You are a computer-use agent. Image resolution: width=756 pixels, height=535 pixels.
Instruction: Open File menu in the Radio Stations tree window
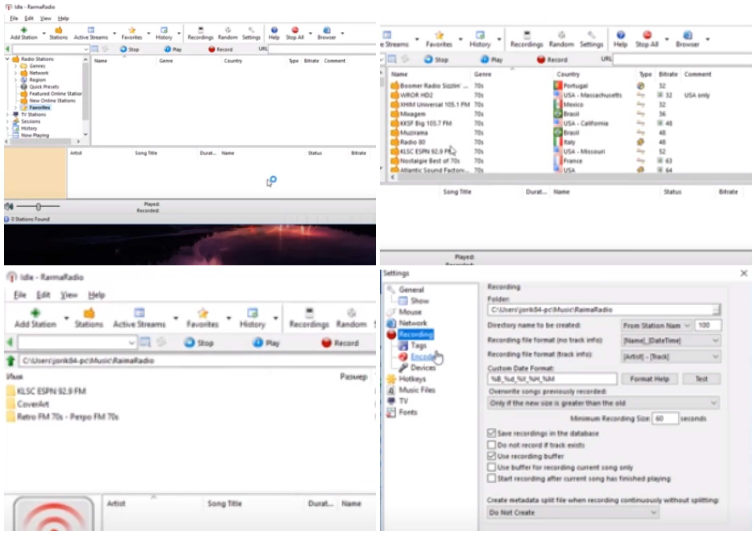[14, 18]
